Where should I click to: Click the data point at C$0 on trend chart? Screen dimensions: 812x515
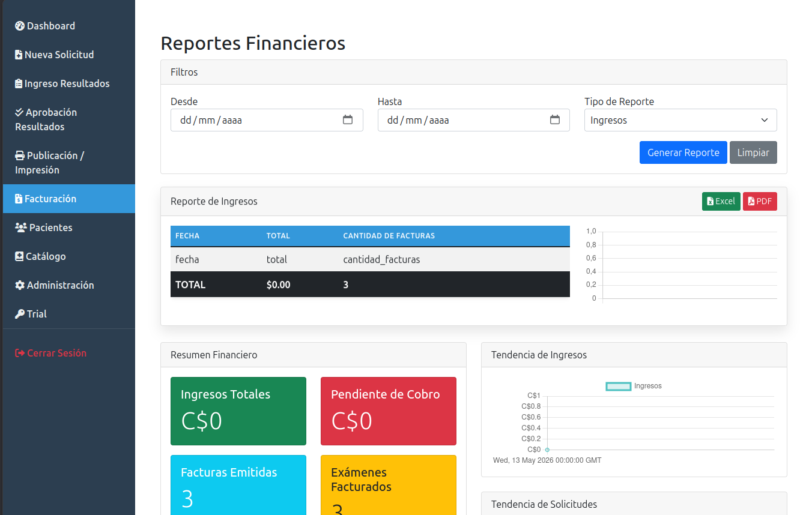pyautogui.click(x=547, y=450)
